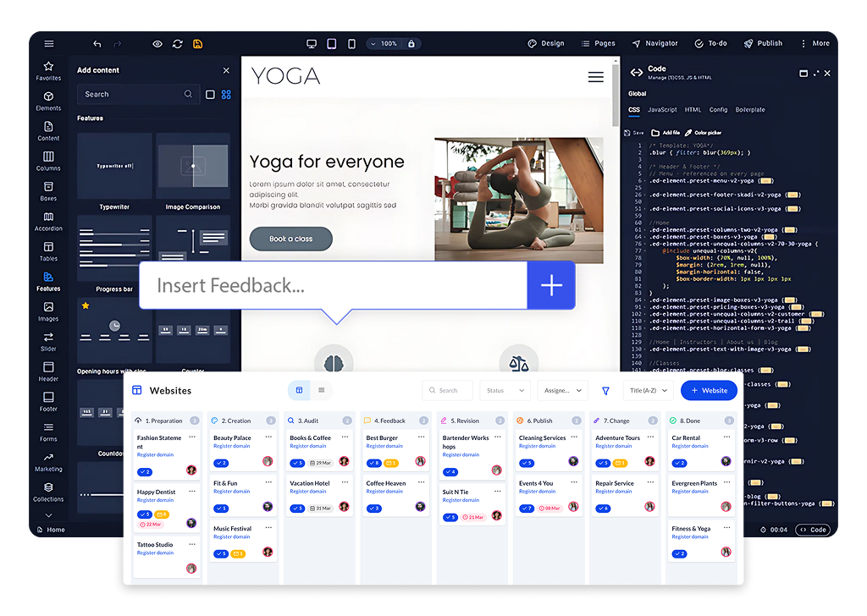Open the Config code tab

(x=718, y=110)
